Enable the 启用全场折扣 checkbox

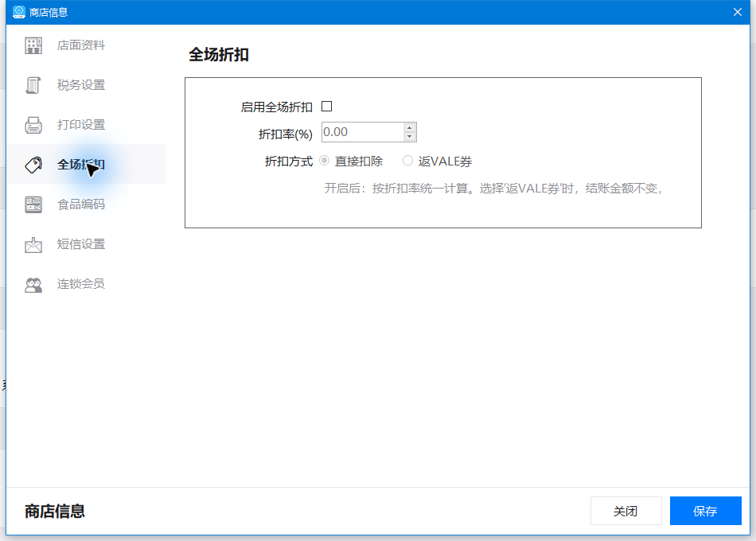pos(327,106)
